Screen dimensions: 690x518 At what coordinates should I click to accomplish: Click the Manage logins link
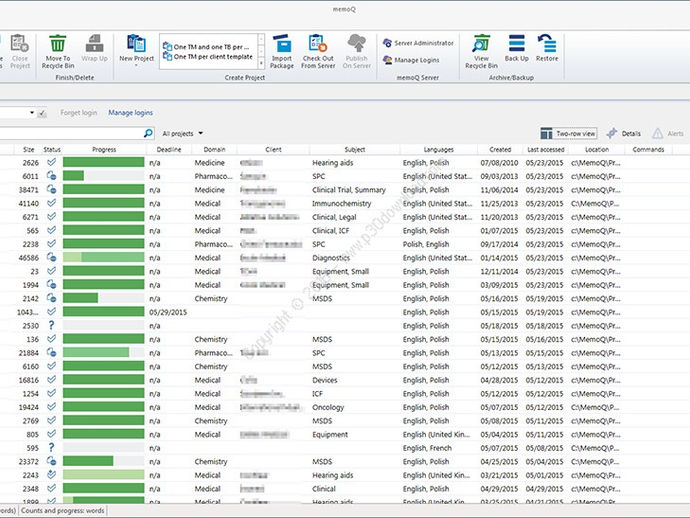pyautogui.click(x=131, y=113)
